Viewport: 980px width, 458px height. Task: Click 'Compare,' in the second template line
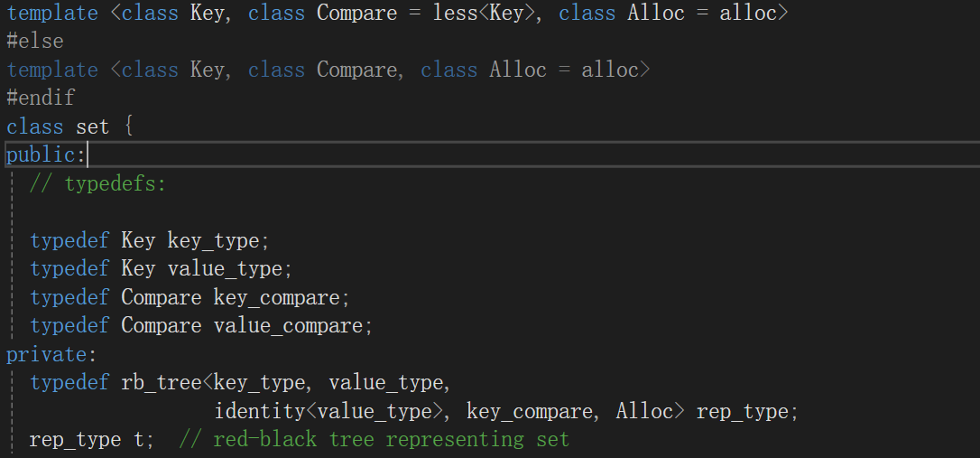(360, 70)
